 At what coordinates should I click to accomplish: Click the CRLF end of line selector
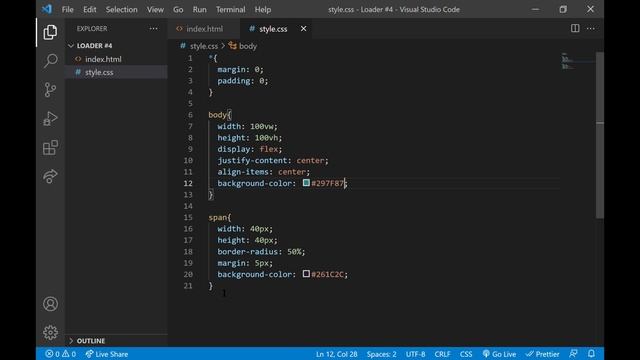click(442, 354)
